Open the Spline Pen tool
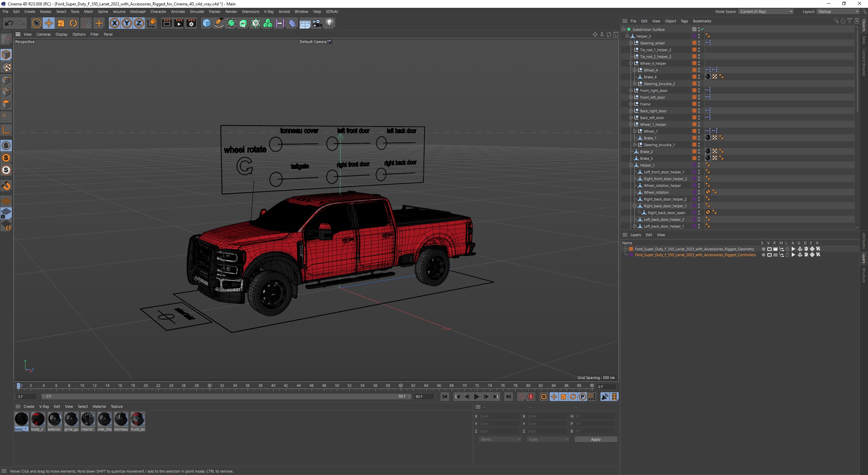 pyautogui.click(x=219, y=23)
